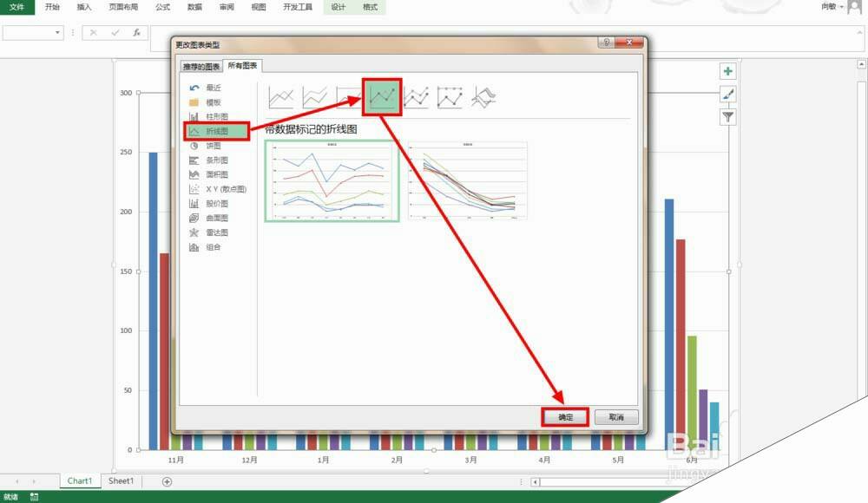Image resolution: width=868 pixels, height=503 pixels.
Task: Cancel the dialog with 取消 button
Action: click(616, 417)
